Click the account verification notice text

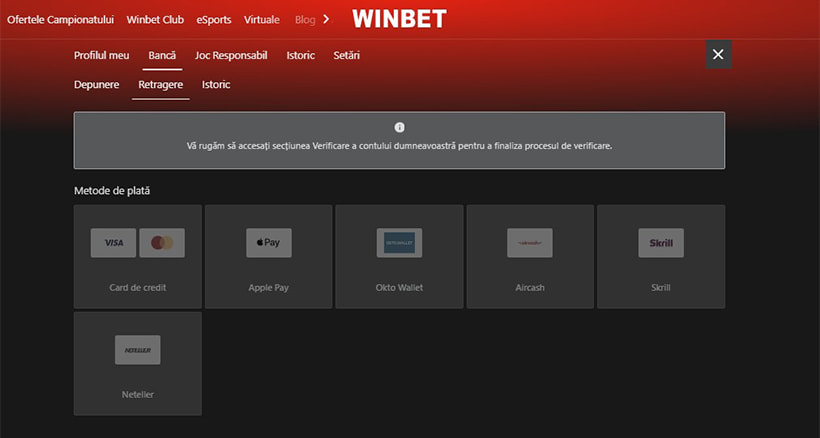point(400,146)
